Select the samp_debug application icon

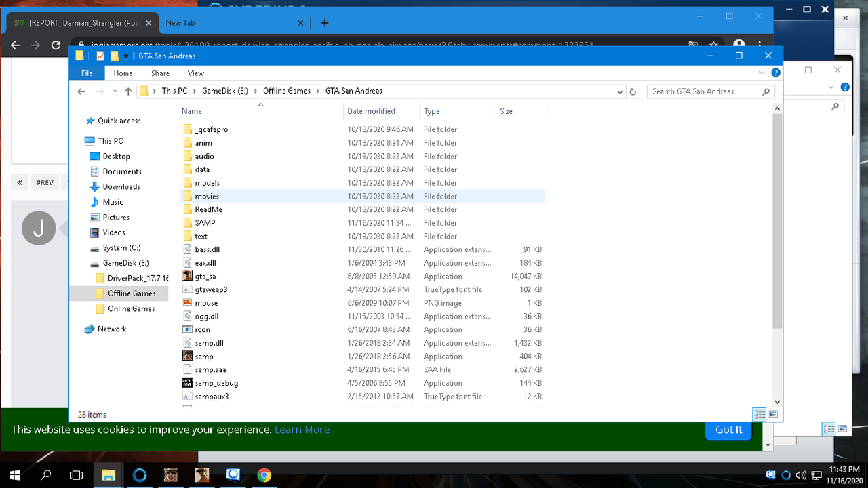coord(188,383)
